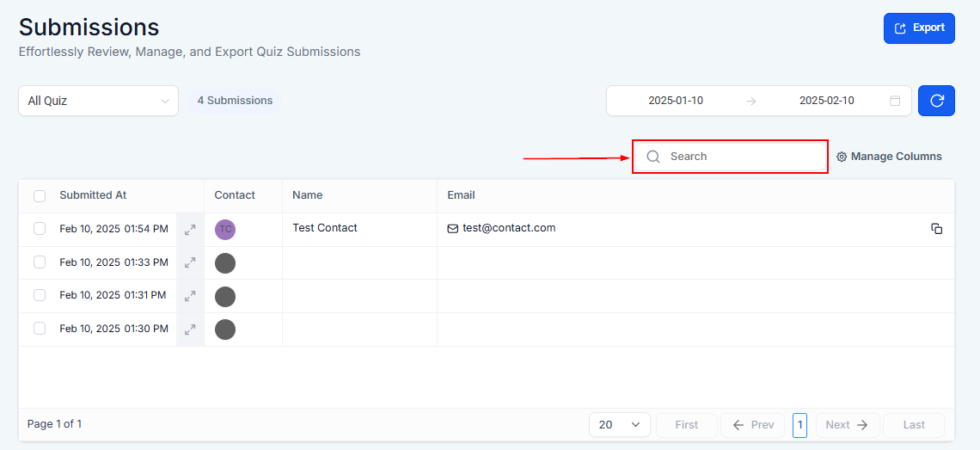Click the gear icon beside Manage Columns
The height and width of the screenshot is (450, 980).
click(x=842, y=157)
